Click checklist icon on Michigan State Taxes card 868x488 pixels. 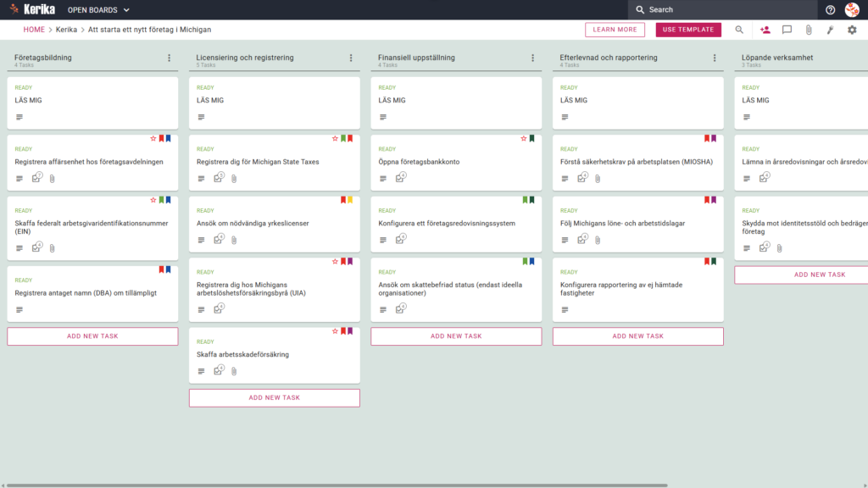(x=219, y=178)
